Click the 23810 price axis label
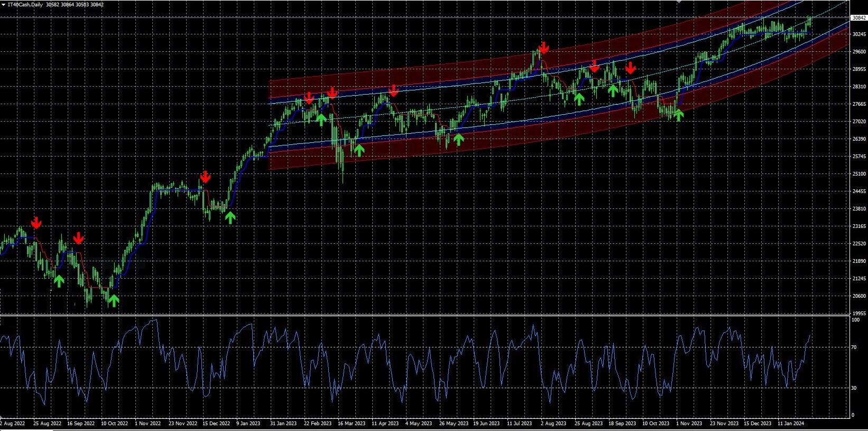The width and height of the screenshot is (868, 431). point(859,209)
